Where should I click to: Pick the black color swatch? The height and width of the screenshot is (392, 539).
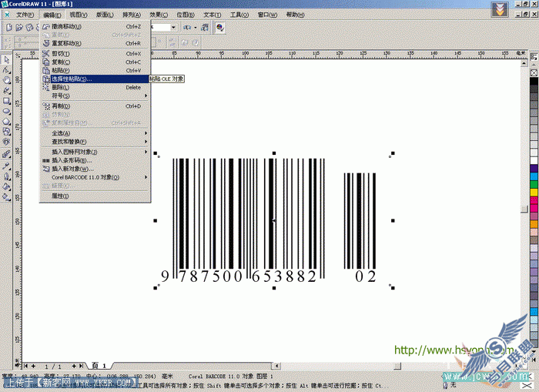point(534,81)
